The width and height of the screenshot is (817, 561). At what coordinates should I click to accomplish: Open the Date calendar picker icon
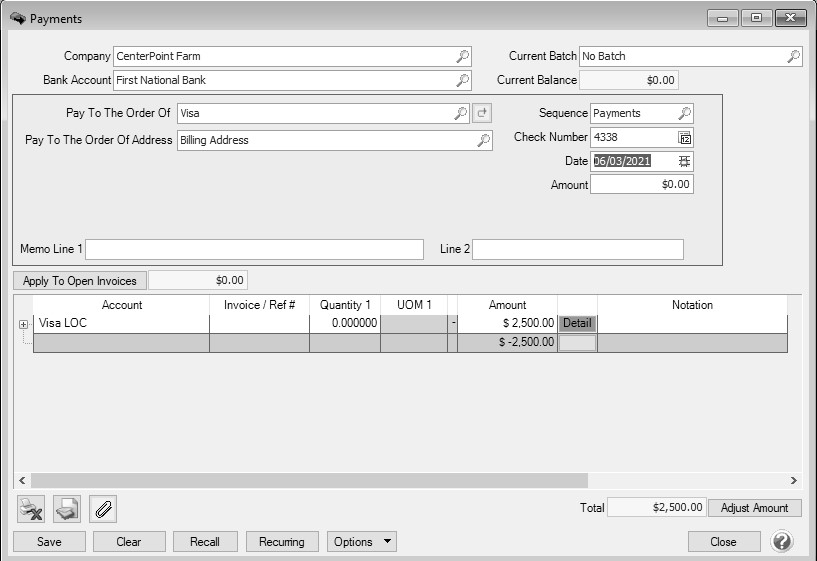pyautogui.click(x=685, y=161)
